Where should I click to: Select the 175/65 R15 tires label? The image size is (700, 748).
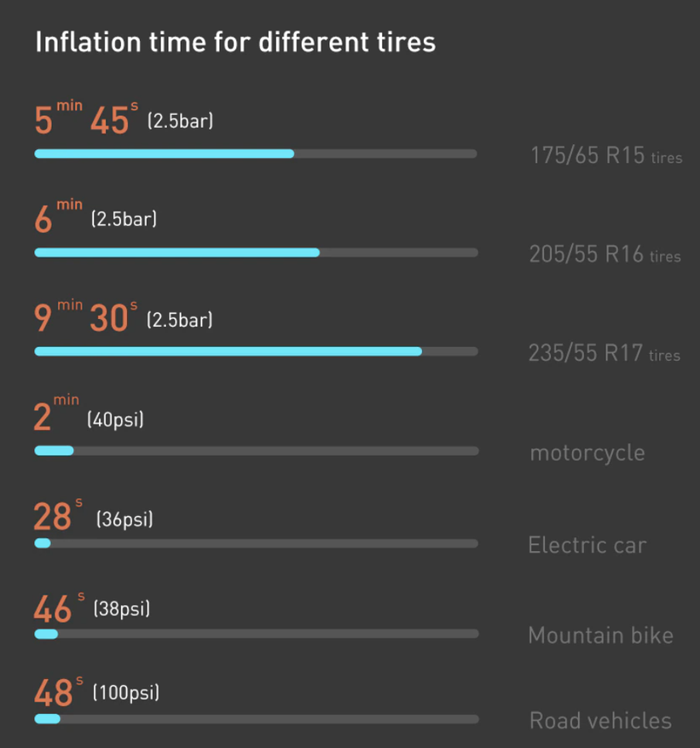click(x=606, y=155)
